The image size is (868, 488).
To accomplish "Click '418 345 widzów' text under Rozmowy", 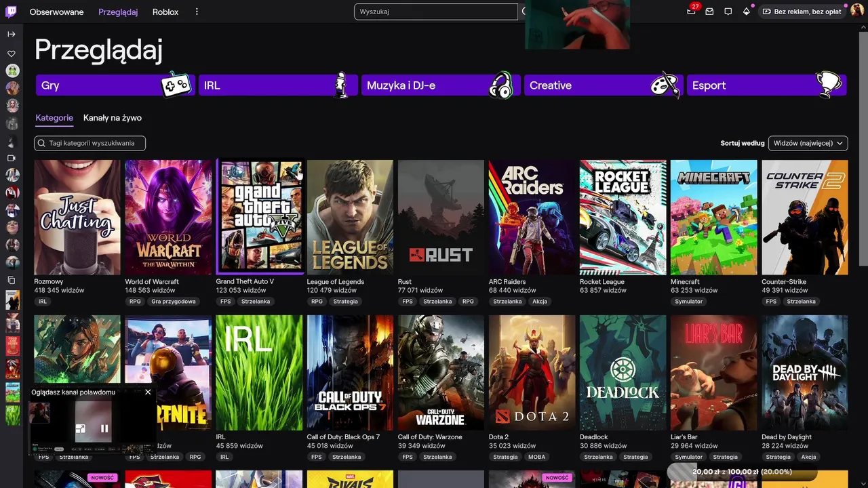I will coord(60,291).
